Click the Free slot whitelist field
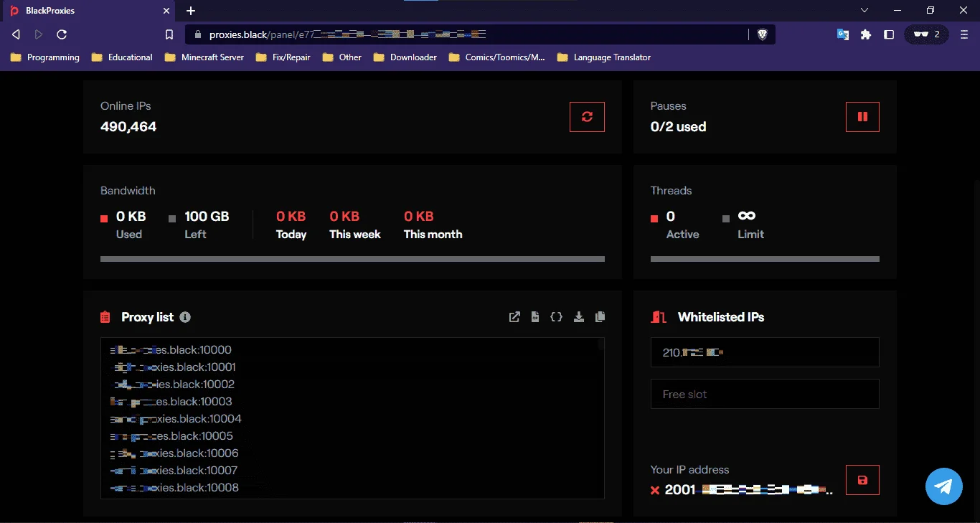This screenshot has height=523, width=980. click(765, 394)
